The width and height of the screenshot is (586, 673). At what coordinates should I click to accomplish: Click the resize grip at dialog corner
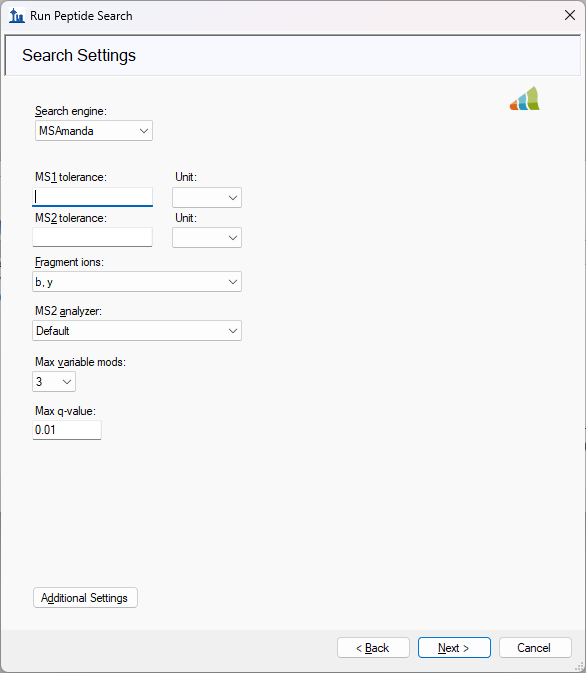tap(580, 667)
